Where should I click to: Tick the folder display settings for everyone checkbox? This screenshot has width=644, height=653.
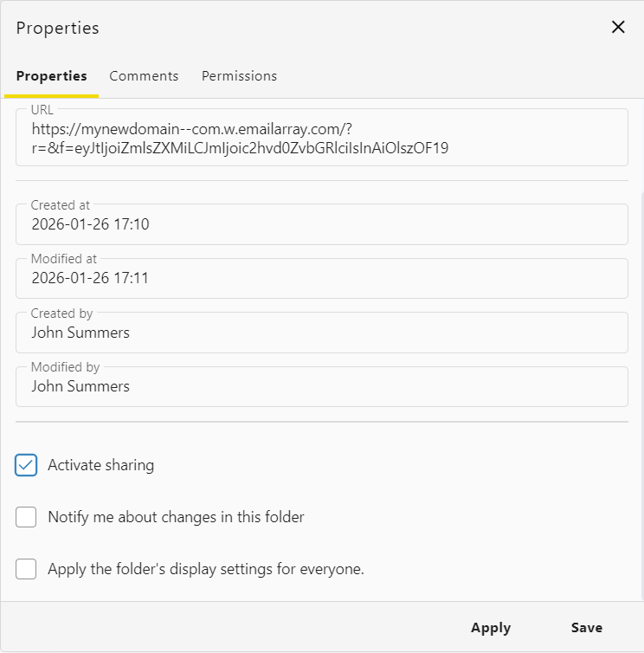click(27, 569)
